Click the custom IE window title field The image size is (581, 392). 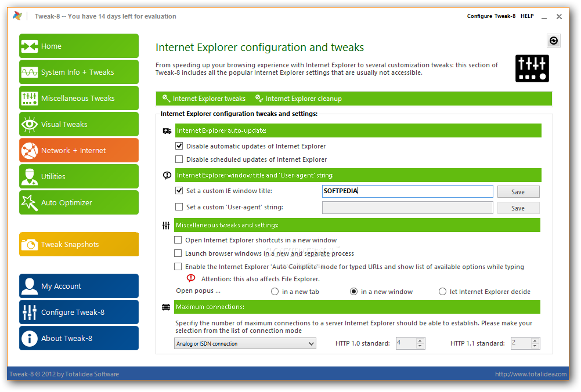pyautogui.click(x=407, y=191)
